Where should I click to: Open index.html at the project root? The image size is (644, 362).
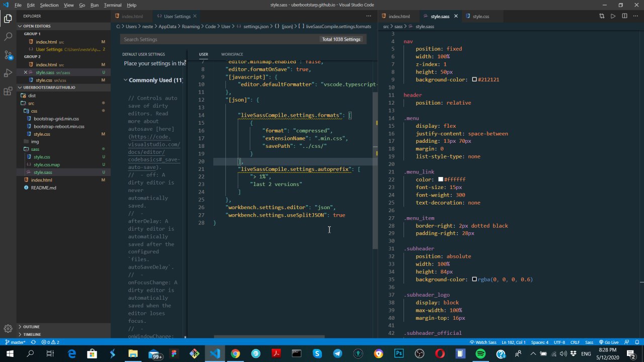[41, 180]
